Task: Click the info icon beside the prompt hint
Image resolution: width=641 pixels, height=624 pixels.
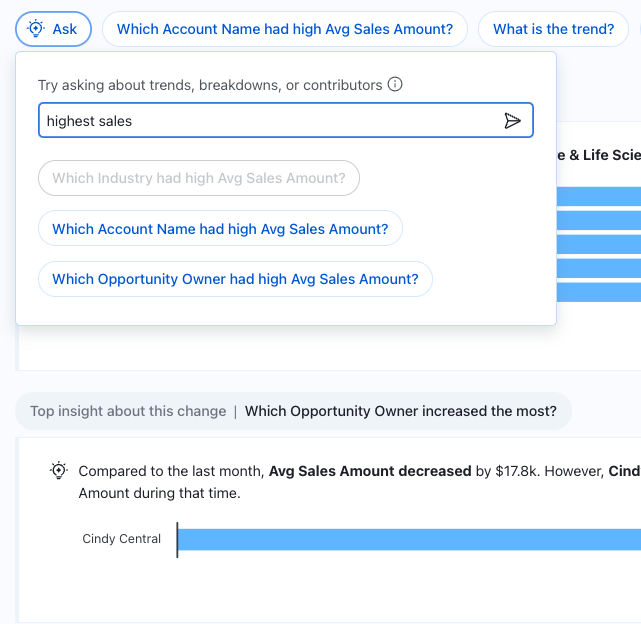Action: click(x=395, y=85)
